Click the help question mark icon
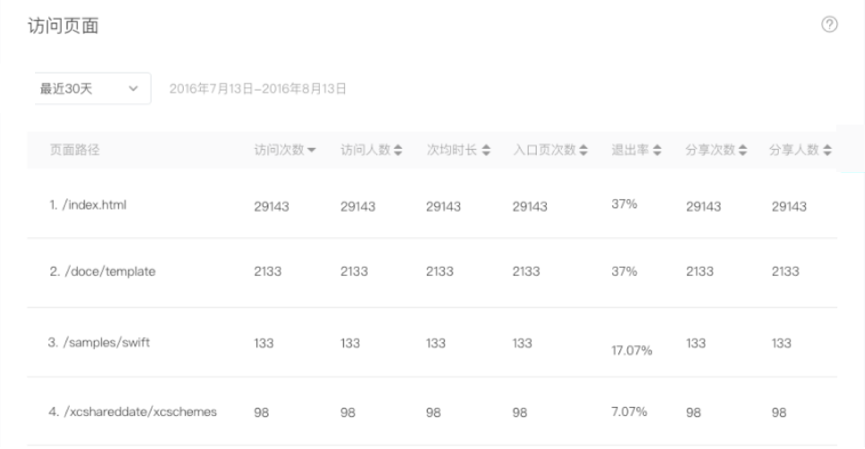 pyautogui.click(x=829, y=24)
